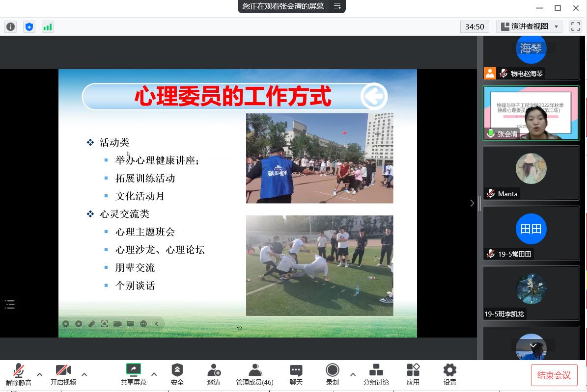The image size is (587, 392).
Task: Turn on camera with 开启视频
Action: tap(63, 374)
